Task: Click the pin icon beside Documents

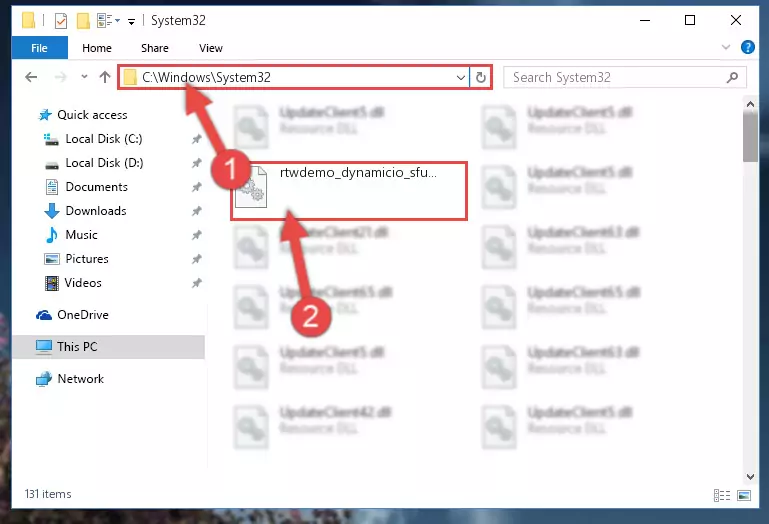Action: pos(197,187)
